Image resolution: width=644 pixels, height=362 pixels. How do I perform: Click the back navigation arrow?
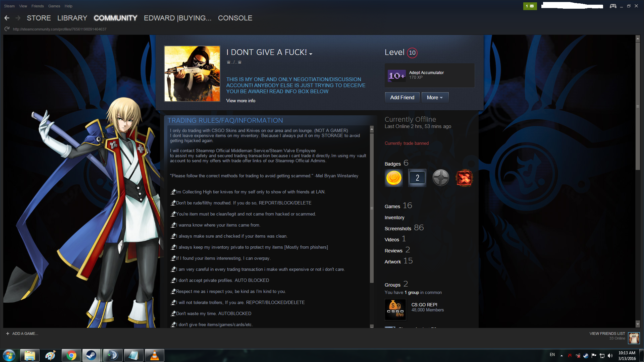[7, 18]
